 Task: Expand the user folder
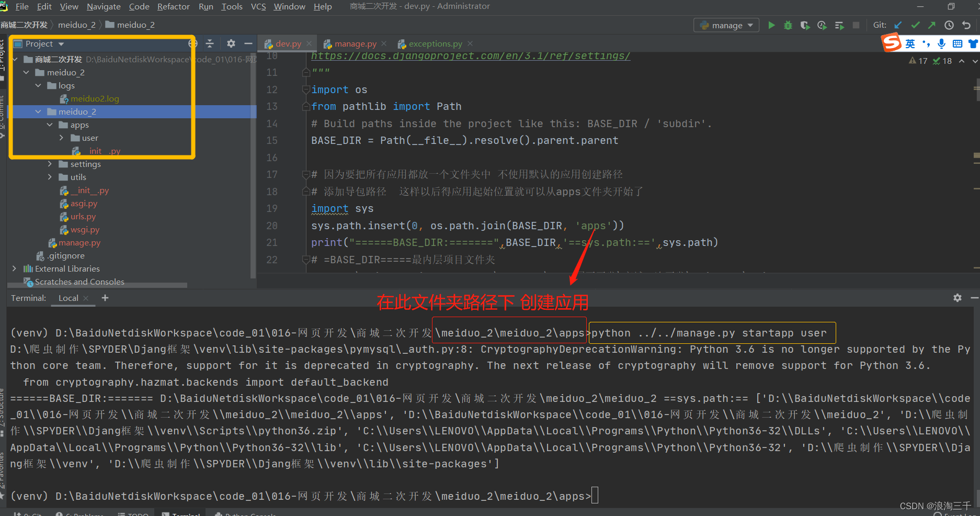[x=61, y=138]
